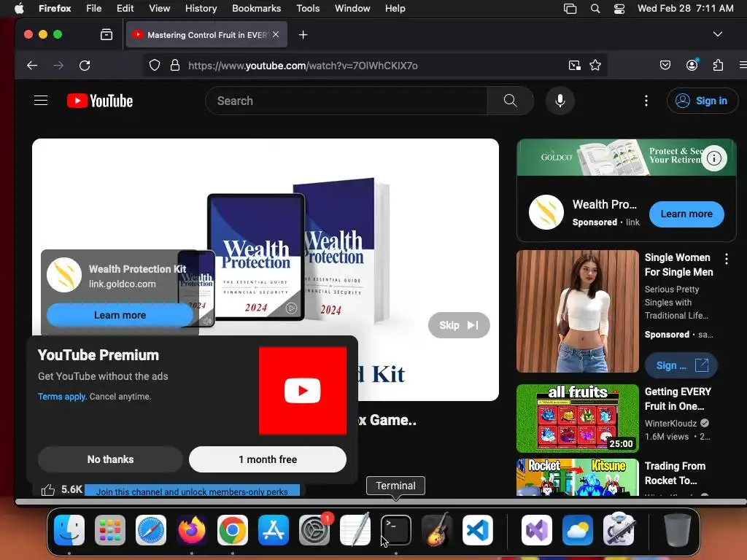Open the YouTube guide hamburger menu

41,101
